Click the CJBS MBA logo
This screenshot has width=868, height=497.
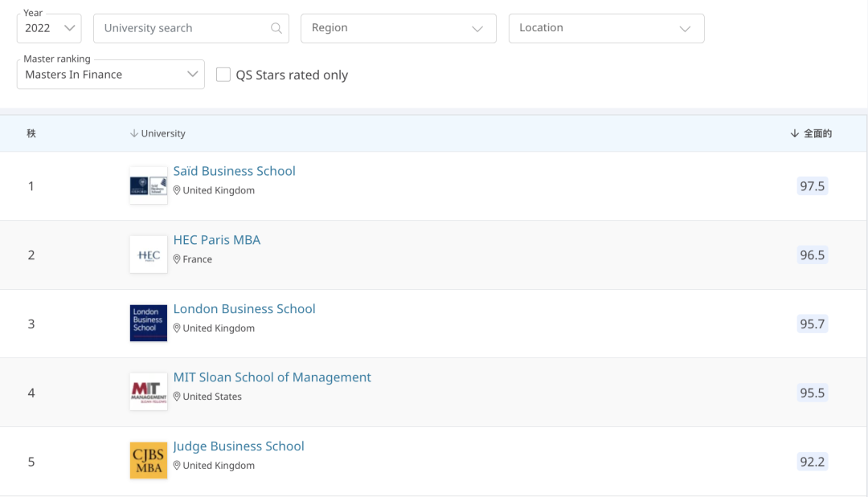149,461
